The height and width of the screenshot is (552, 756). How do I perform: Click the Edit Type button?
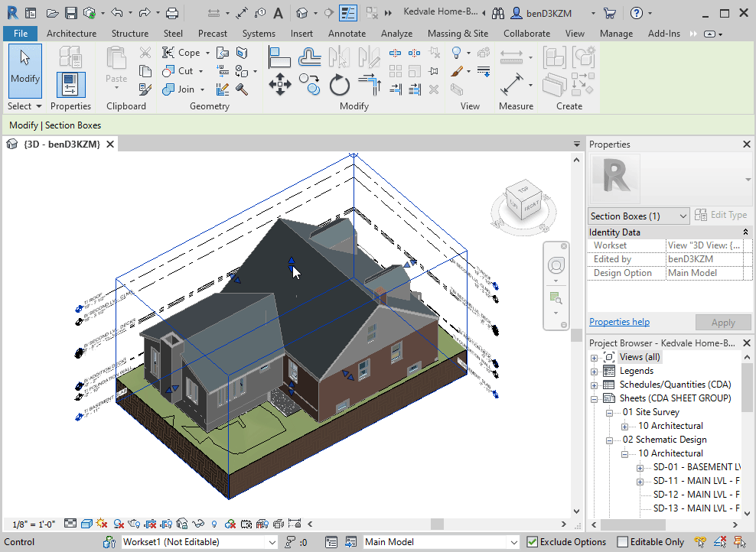click(721, 215)
